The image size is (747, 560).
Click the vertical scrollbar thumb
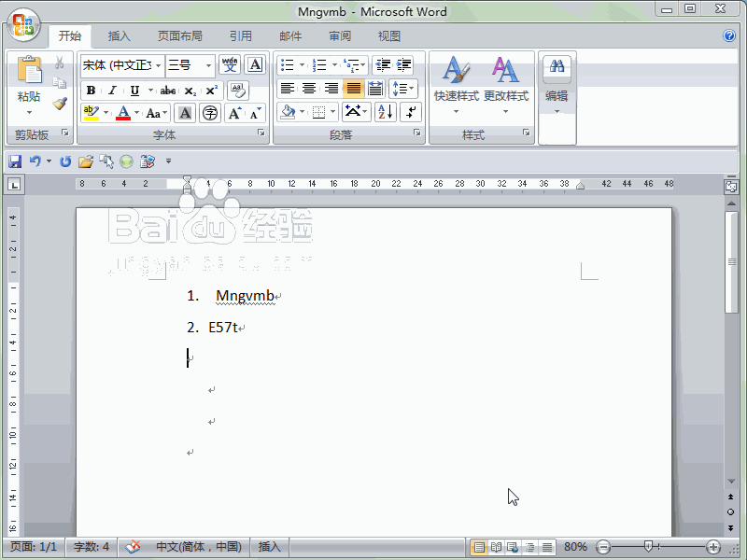(x=731, y=262)
